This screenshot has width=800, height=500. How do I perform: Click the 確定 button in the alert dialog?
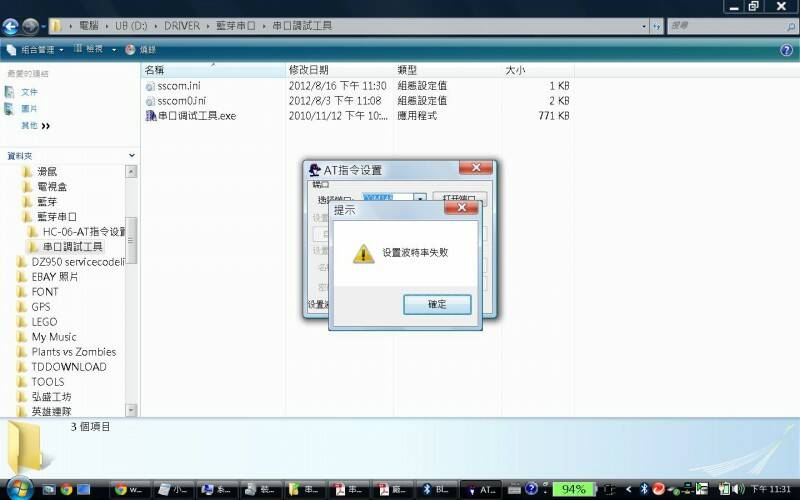click(437, 304)
